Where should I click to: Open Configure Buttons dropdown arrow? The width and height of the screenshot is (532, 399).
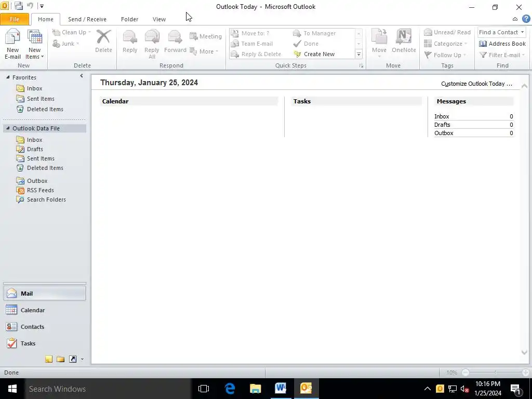82,360
